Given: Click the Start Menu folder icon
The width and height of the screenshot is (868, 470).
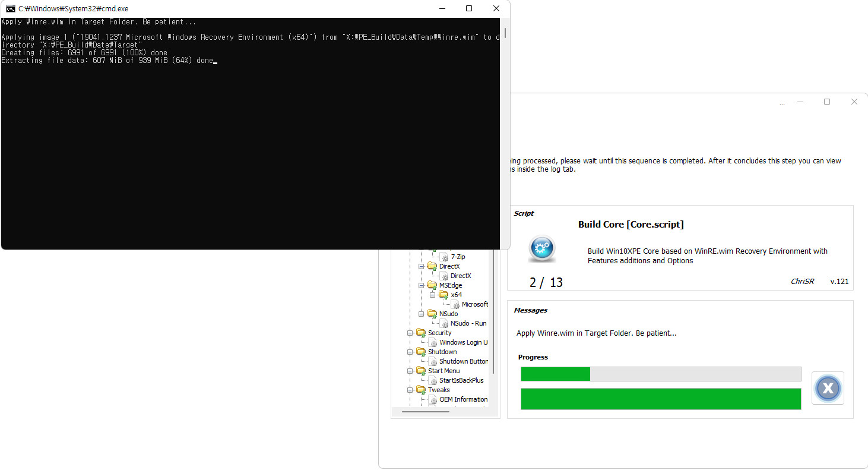Looking at the screenshot, I should [421, 371].
